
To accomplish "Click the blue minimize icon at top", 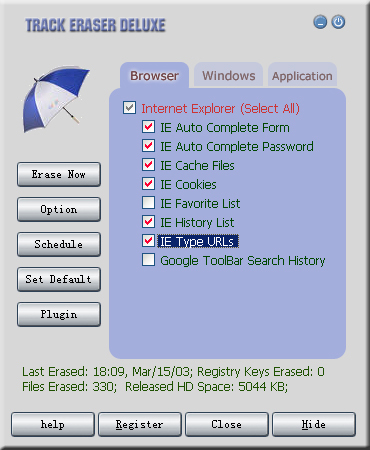I will [320, 22].
